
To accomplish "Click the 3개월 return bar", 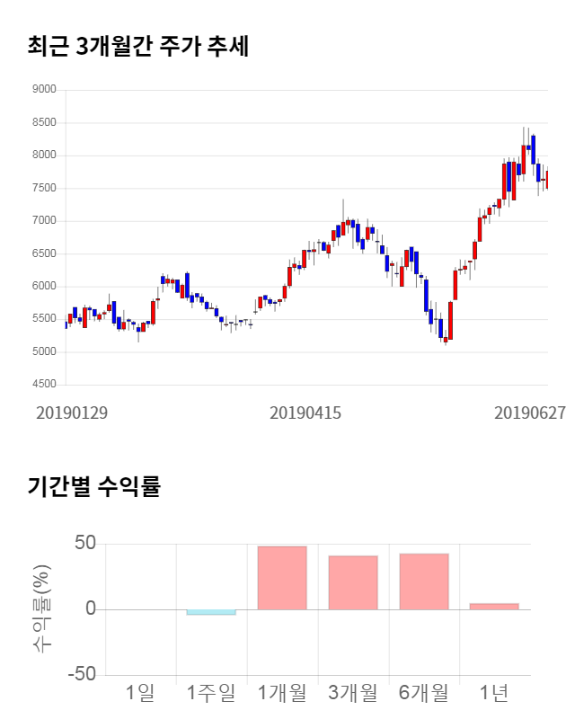I will (x=353, y=582).
